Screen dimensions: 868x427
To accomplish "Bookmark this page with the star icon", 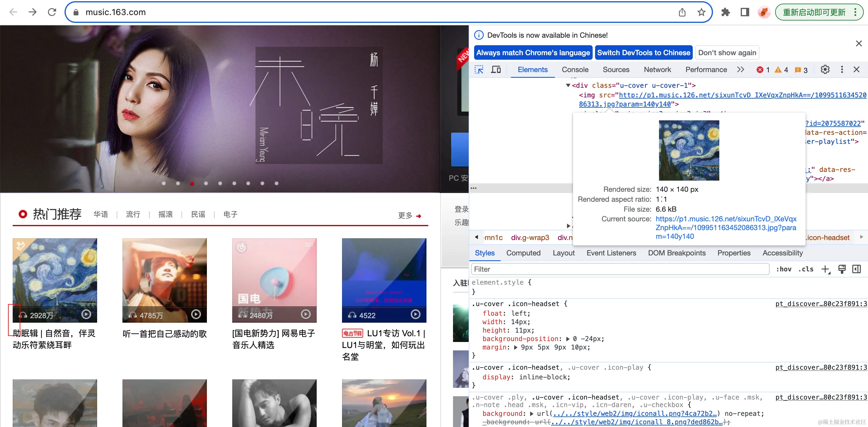I will [701, 12].
